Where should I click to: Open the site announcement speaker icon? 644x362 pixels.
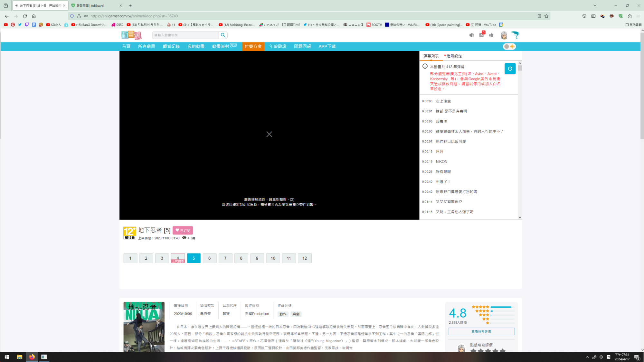(471, 35)
